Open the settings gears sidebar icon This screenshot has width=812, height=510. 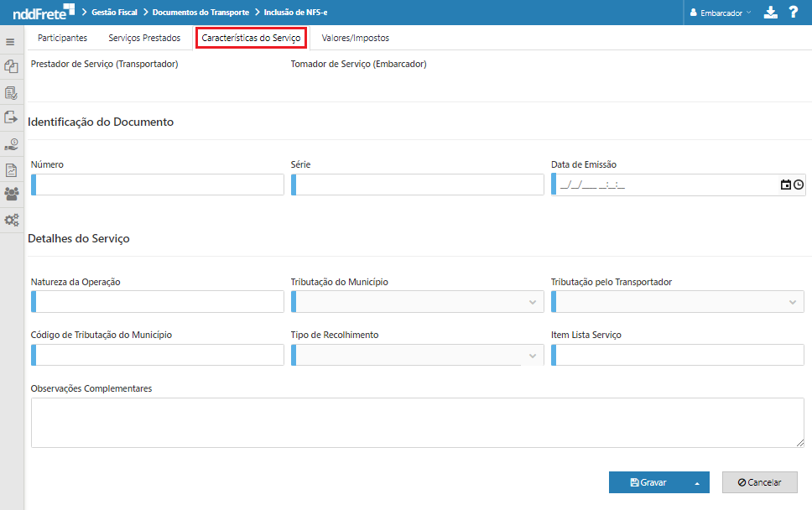point(11,221)
